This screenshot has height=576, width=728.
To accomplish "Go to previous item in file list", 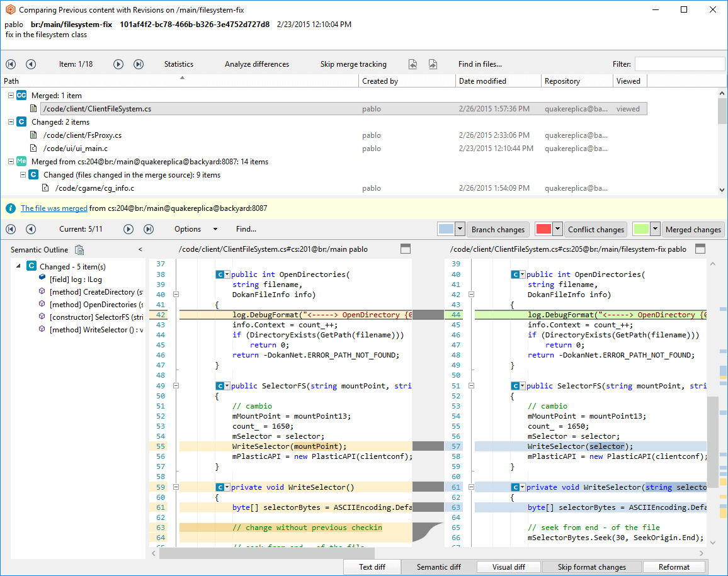I will click(x=31, y=64).
